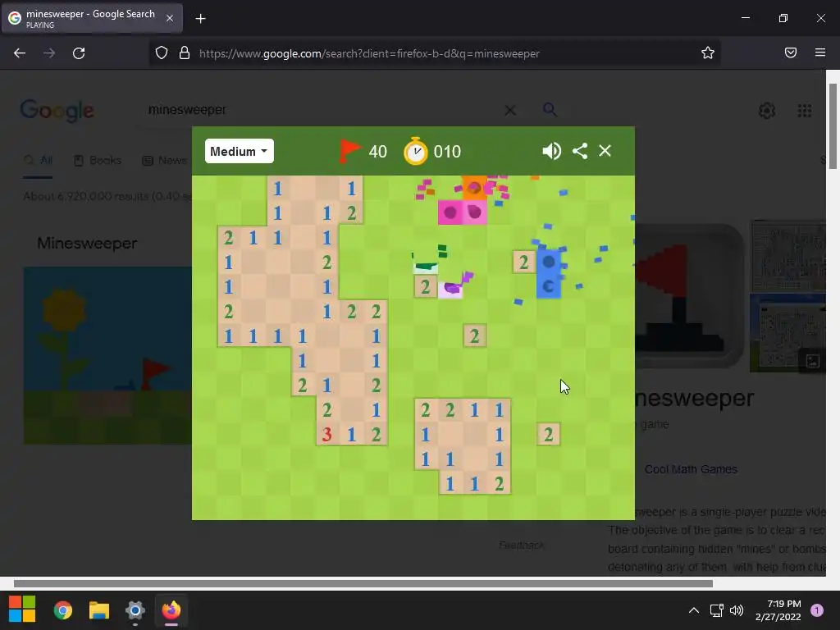This screenshot has height=630, width=840.
Task: Click the orange exploded mine tile
Action: (x=474, y=188)
